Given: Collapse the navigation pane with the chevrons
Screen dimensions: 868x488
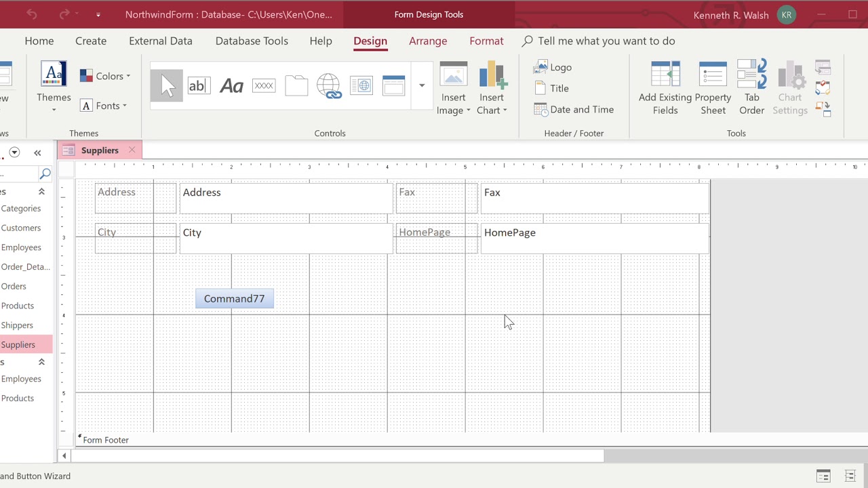Looking at the screenshot, I should point(37,152).
